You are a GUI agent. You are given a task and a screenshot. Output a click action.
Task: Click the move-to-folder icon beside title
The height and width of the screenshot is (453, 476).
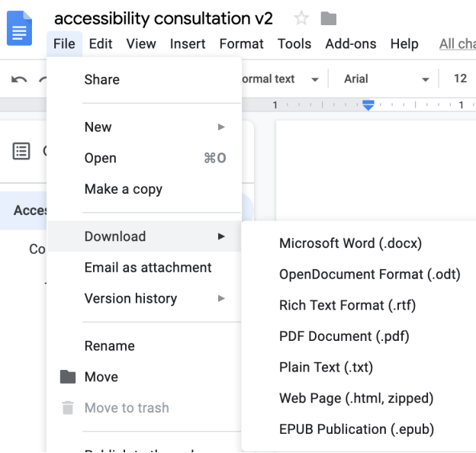tap(329, 19)
